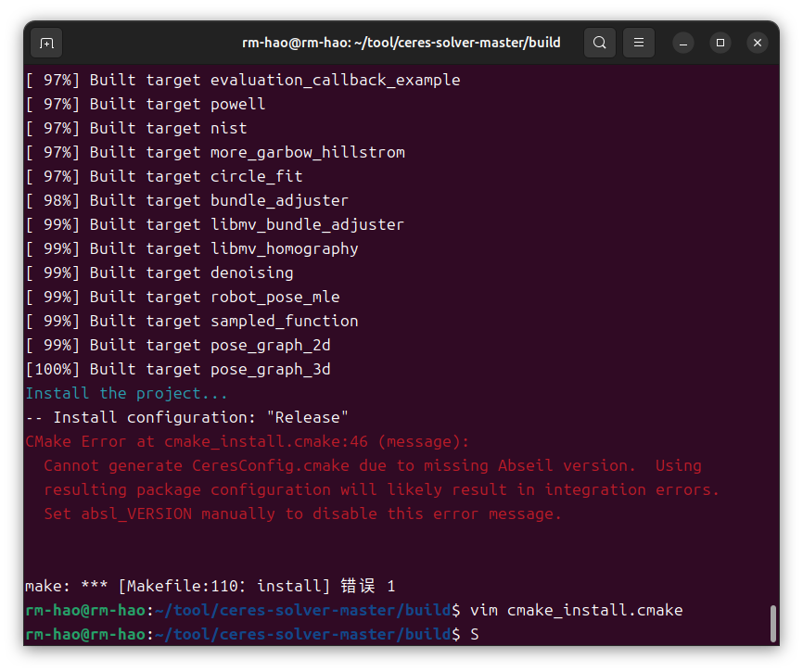Click the "Built target pose_graph_3d" line

[x=178, y=369]
